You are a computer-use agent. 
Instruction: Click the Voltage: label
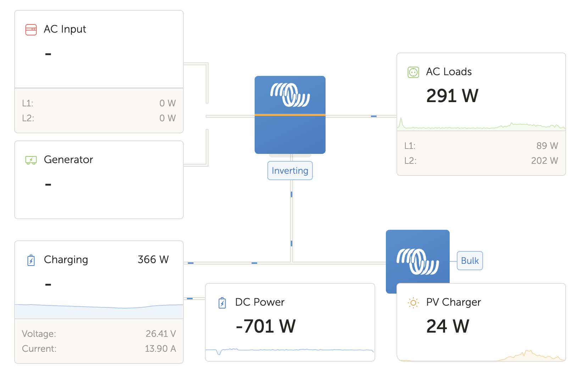point(39,334)
